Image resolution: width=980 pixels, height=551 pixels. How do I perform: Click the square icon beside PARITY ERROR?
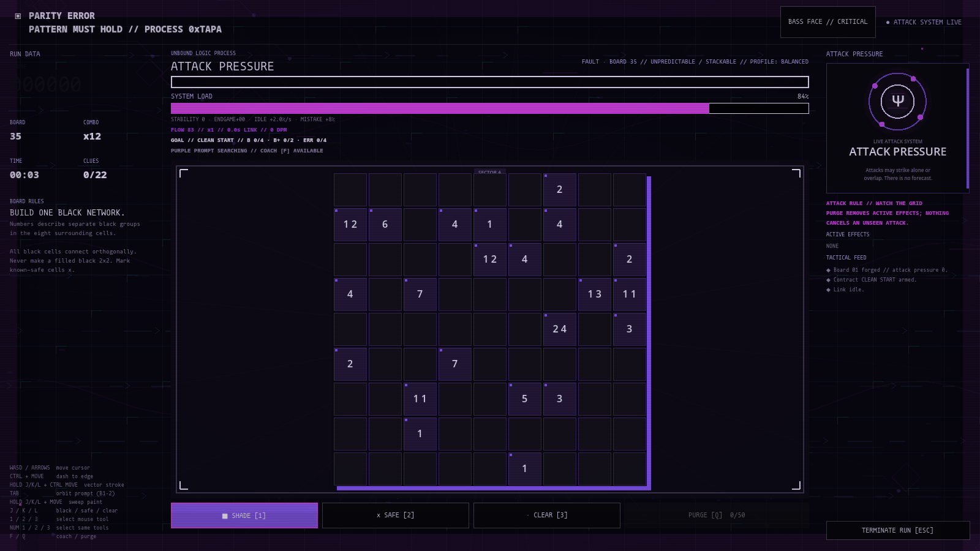point(18,16)
